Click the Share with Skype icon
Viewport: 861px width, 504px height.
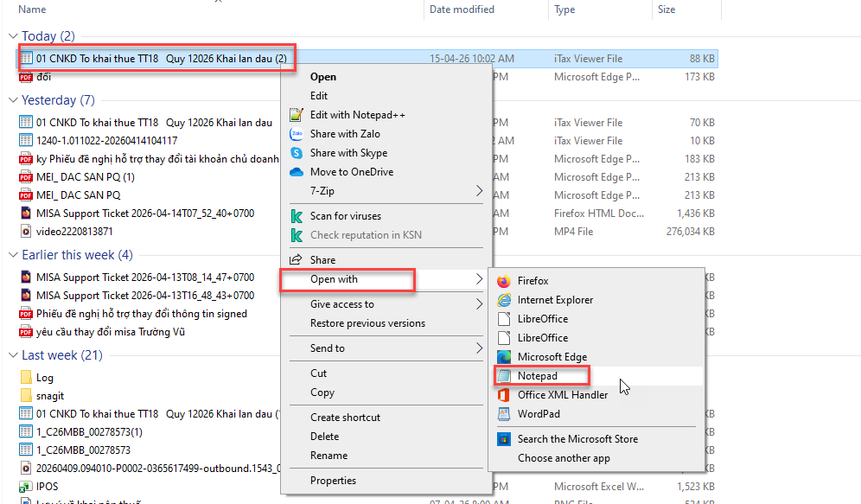[297, 153]
